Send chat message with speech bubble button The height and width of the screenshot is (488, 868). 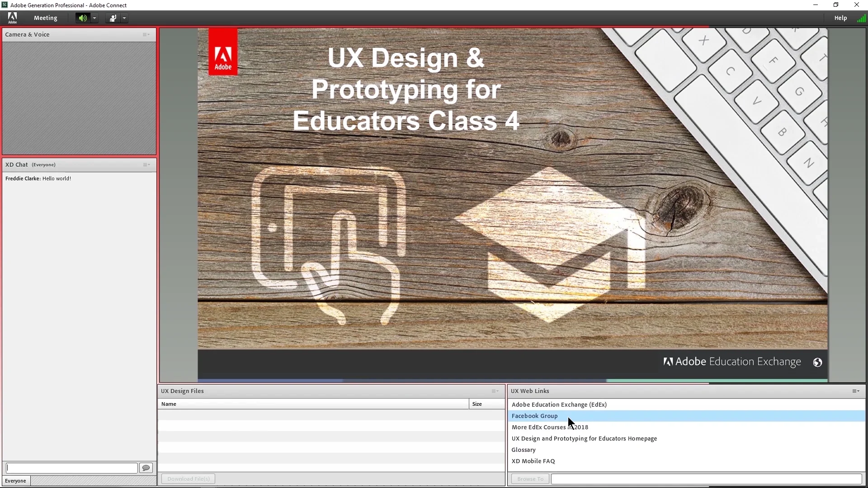pos(146,468)
